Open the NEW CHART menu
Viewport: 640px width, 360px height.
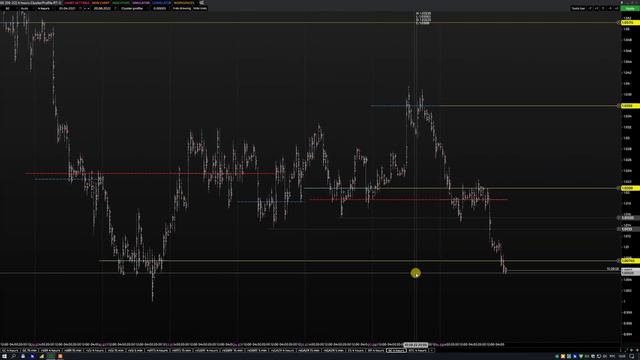pyautogui.click(x=100, y=3)
